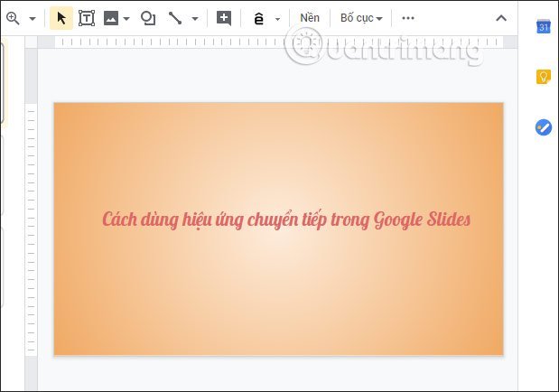Open Google Tasks in the side panel

pos(543,127)
